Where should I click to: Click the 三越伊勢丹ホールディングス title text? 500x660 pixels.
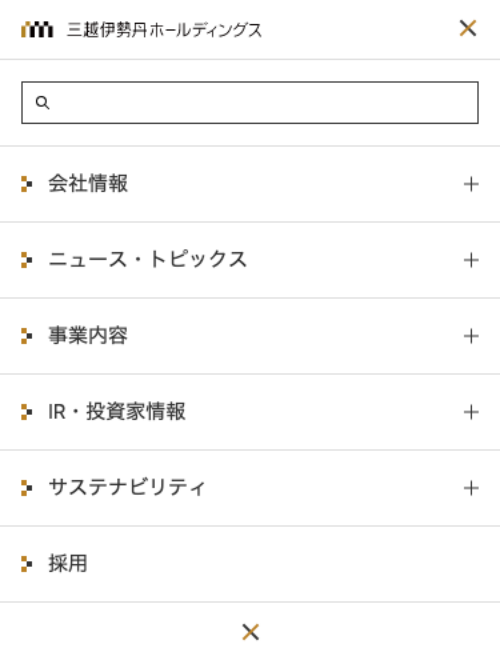tap(164, 30)
